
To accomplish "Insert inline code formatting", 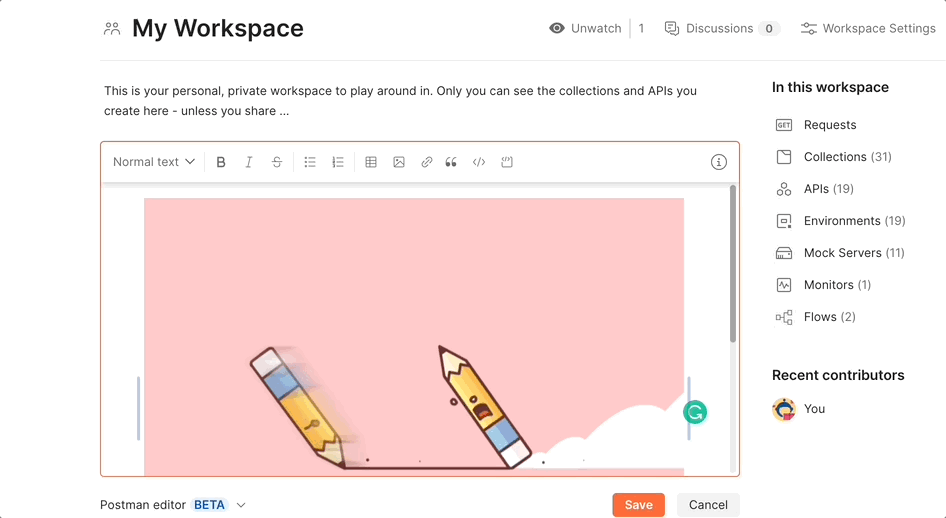I will 479,162.
